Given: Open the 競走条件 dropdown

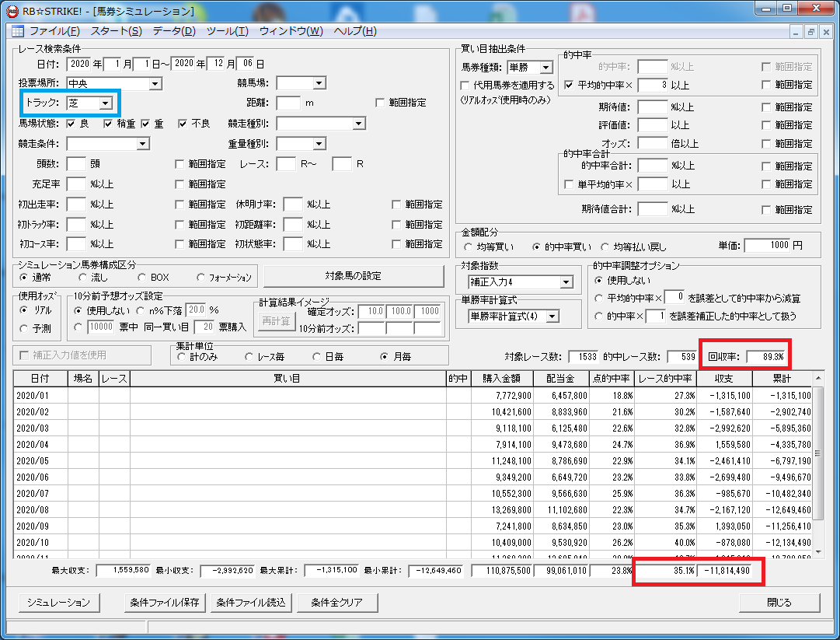Looking at the screenshot, I should [142, 144].
